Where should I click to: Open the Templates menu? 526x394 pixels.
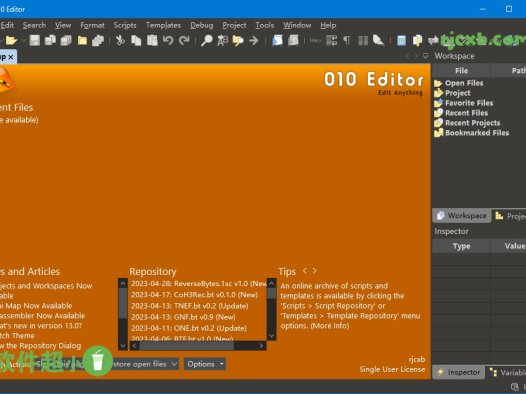point(163,25)
